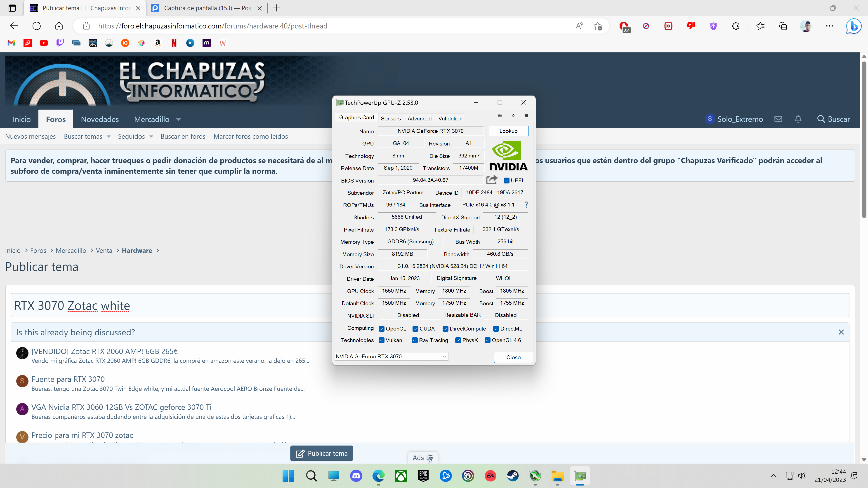The height and width of the screenshot is (488, 868).
Task: Open the forum notifications bell icon
Action: coord(798,119)
